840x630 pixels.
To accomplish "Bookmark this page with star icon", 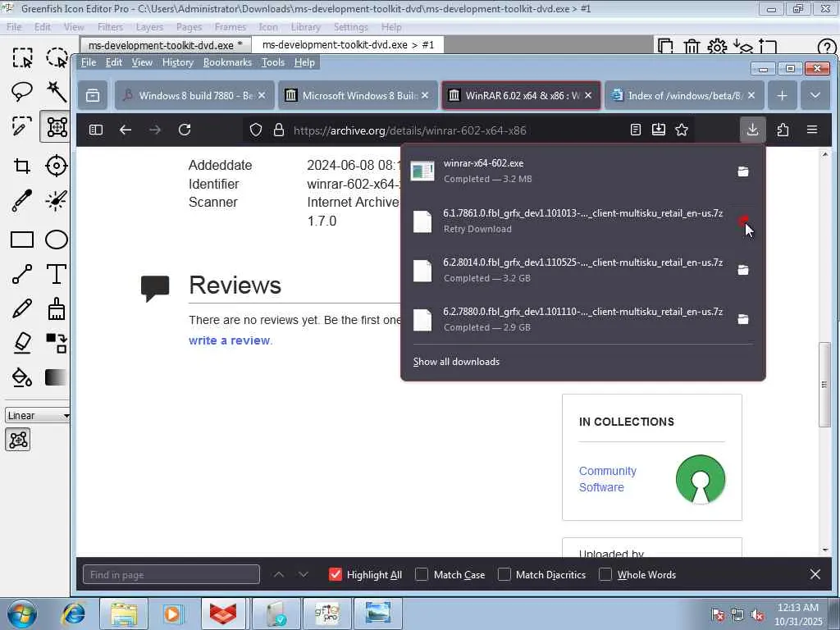I will tap(682, 130).
